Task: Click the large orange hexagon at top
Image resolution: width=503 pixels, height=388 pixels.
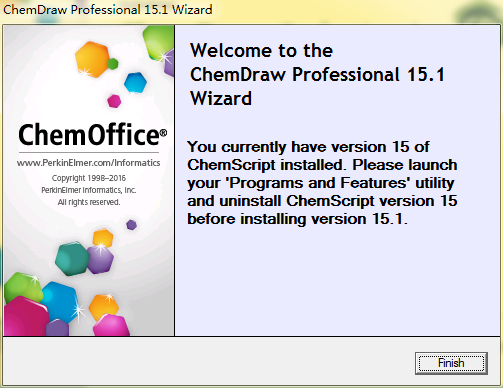Action: coord(92,59)
